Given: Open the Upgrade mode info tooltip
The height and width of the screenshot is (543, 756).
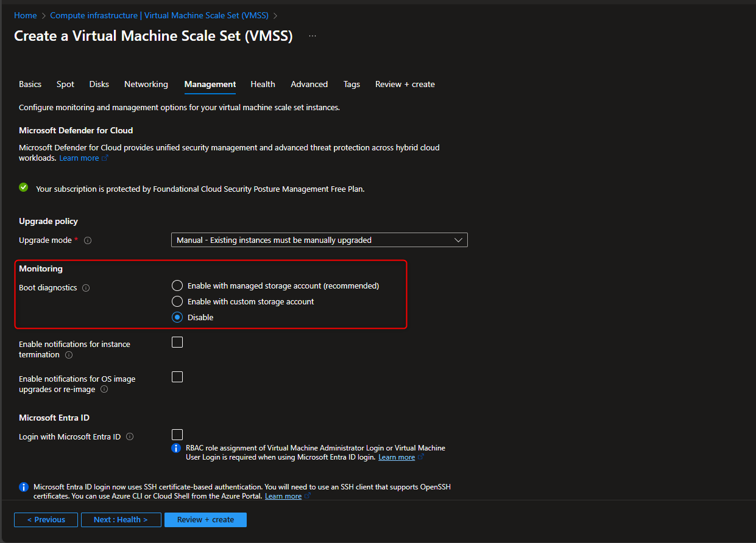Looking at the screenshot, I should coord(88,240).
